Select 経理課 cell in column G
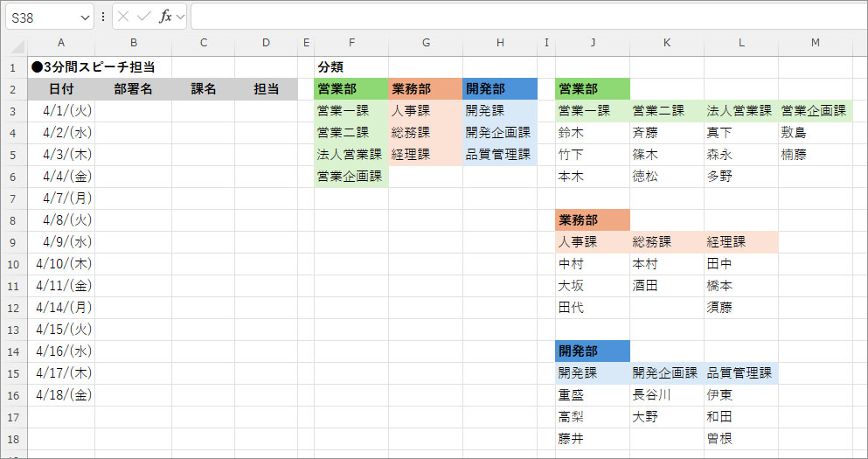 pos(426,155)
